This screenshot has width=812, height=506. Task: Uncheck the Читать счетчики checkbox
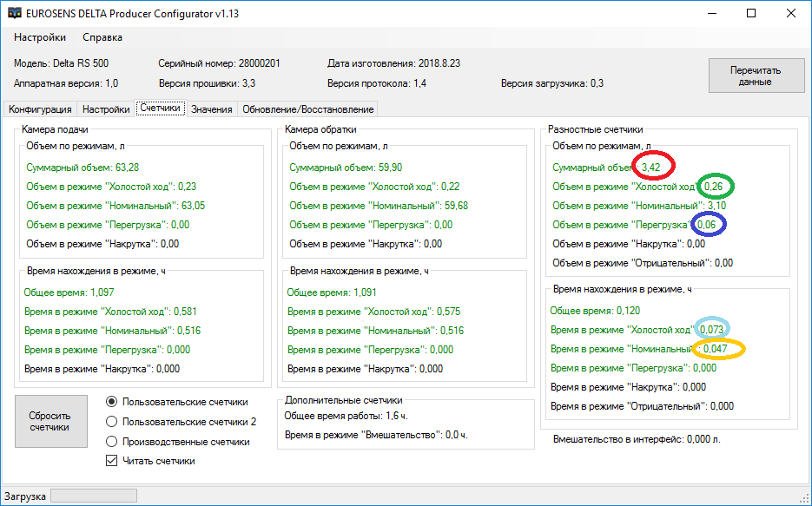point(111,461)
